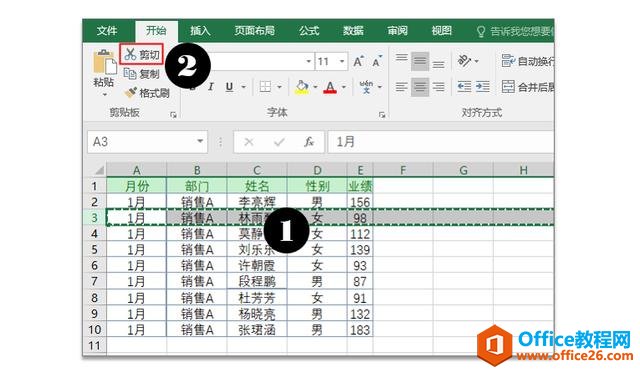Click the decrease indent icon
The image size is (640, 373).
point(464,87)
